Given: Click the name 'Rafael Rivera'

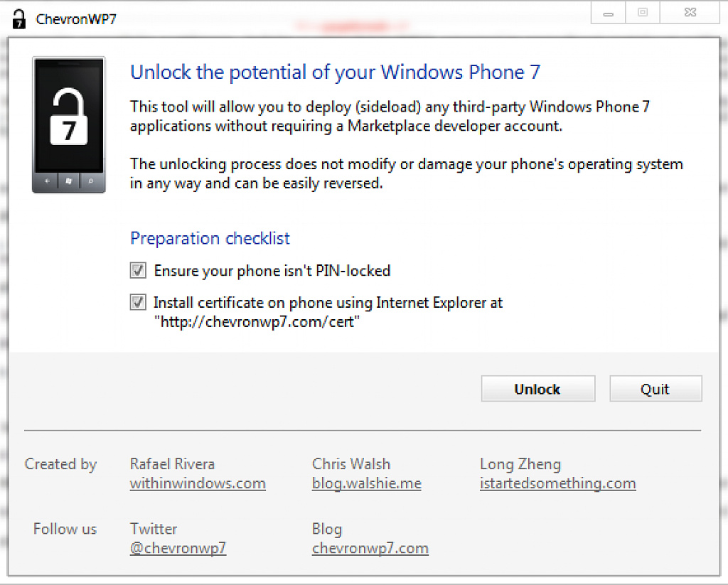Looking at the screenshot, I should click(x=172, y=464).
